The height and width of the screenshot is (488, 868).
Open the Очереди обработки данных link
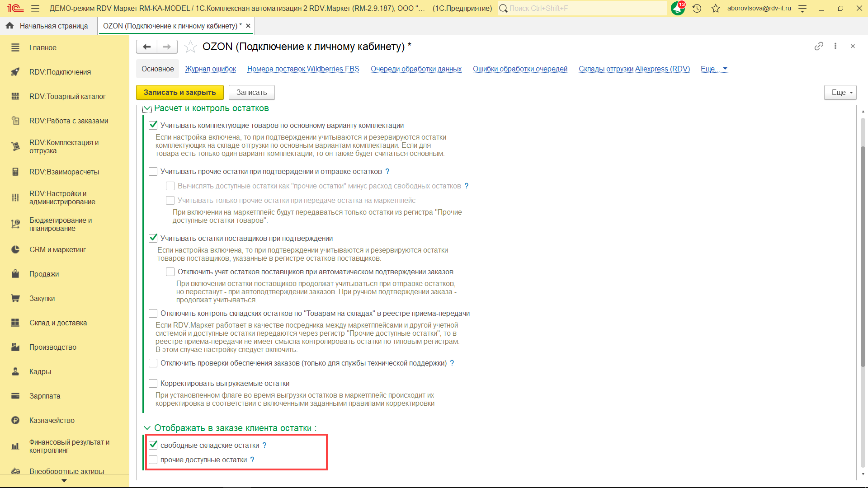(x=416, y=69)
